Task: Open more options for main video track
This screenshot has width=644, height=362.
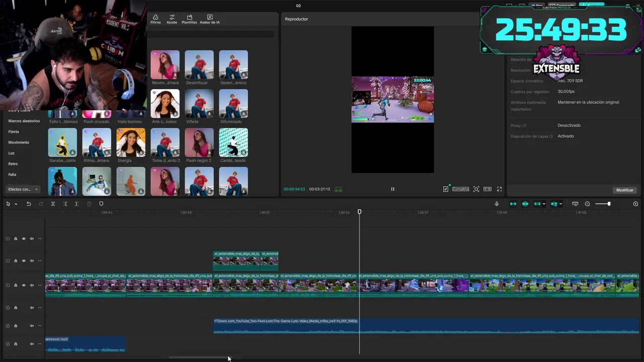Action: click(40, 285)
